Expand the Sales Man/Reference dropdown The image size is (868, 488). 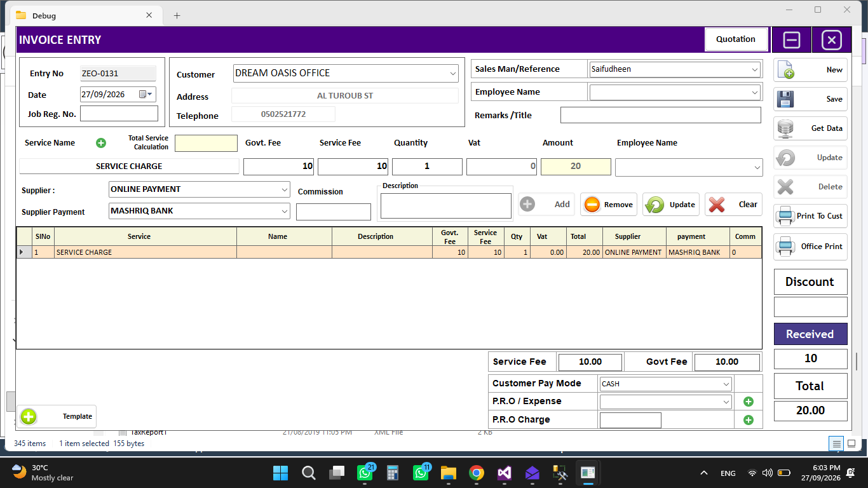(x=755, y=69)
